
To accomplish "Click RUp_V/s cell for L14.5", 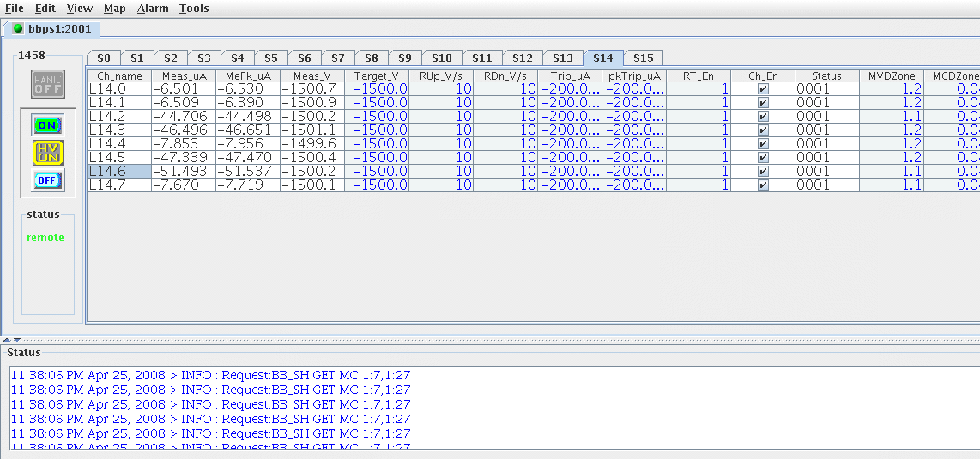I will click(441, 158).
